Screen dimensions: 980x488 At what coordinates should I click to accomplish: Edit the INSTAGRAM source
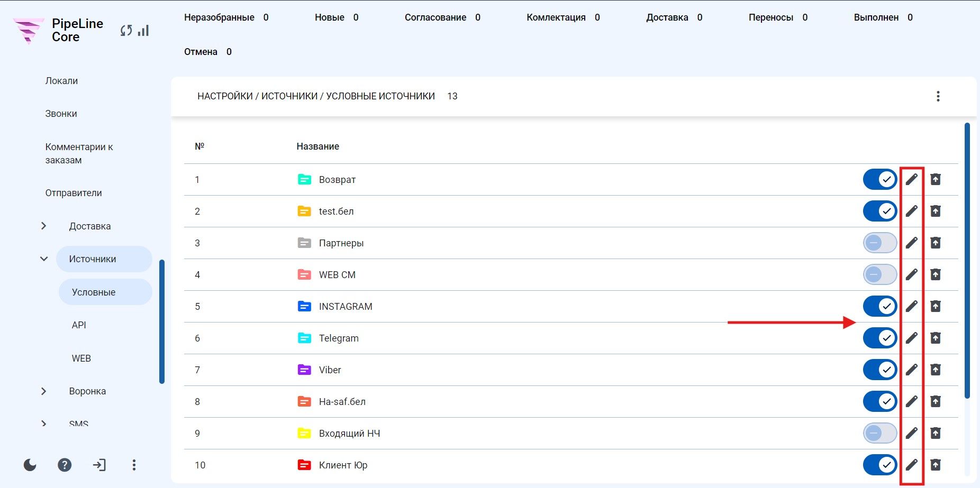[911, 306]
